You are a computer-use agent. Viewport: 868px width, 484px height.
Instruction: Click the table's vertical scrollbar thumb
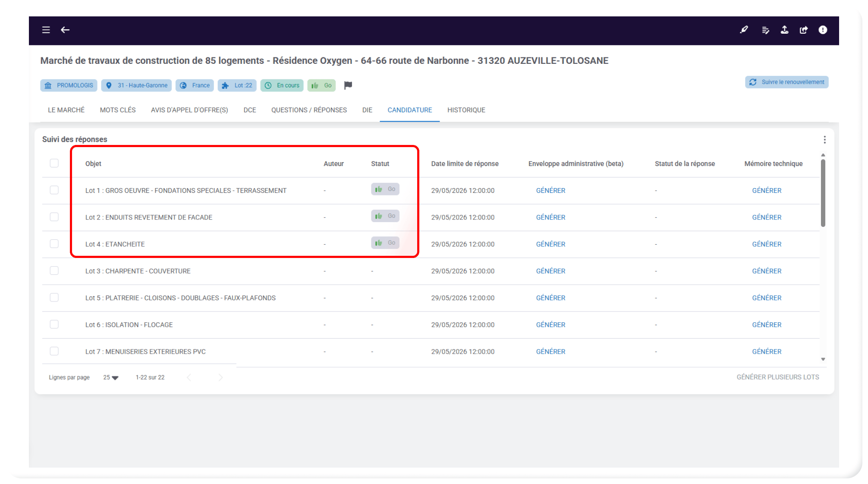tap(823, 193)
